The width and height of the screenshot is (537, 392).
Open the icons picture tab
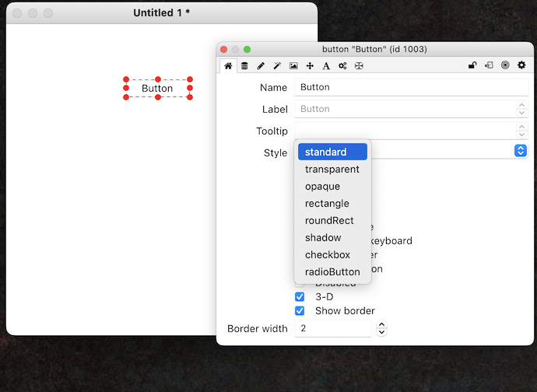tap(293, 66)
